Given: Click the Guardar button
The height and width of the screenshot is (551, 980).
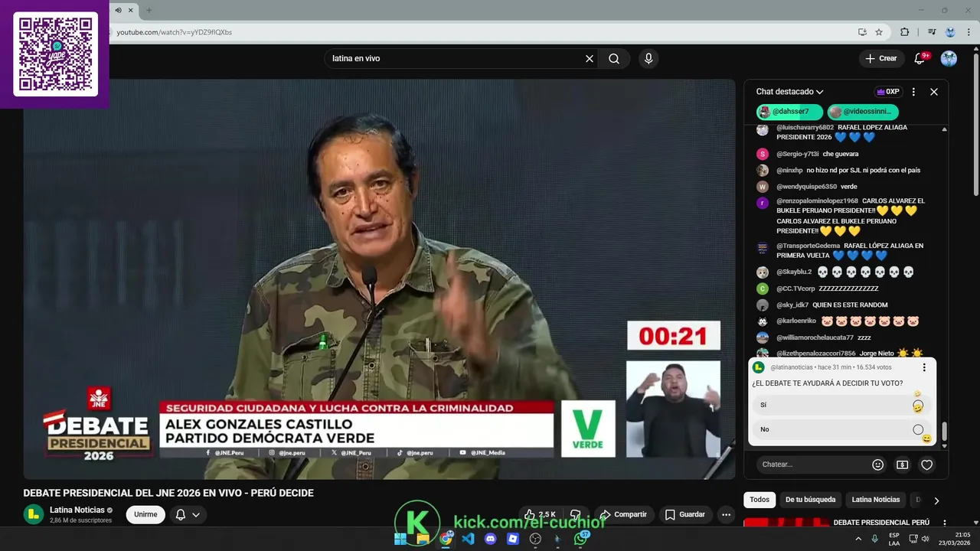Looking at the screenshot, I should 684,514.
